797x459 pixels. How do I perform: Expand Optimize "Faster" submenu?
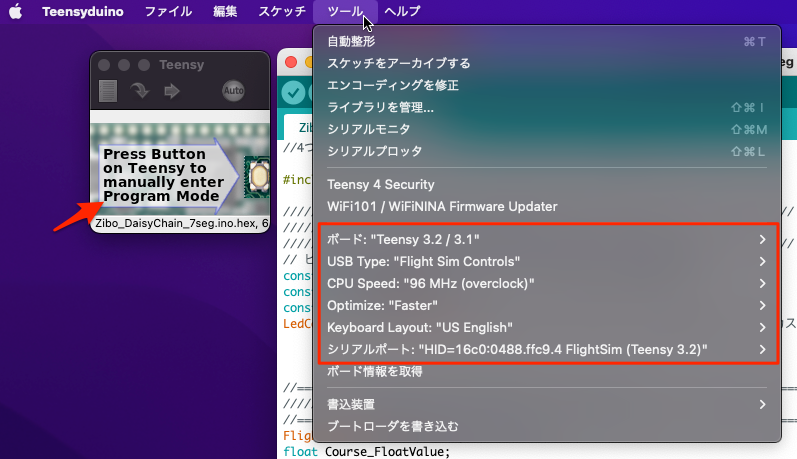[547, 305]
